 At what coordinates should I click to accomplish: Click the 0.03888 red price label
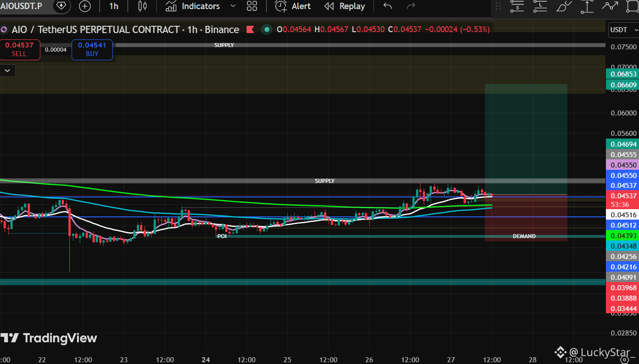click(624, 298)
